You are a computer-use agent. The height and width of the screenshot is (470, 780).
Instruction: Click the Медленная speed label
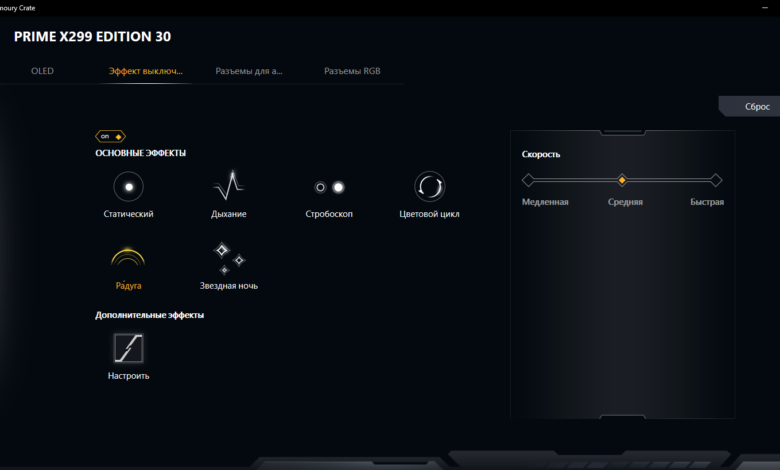[545, 202]
